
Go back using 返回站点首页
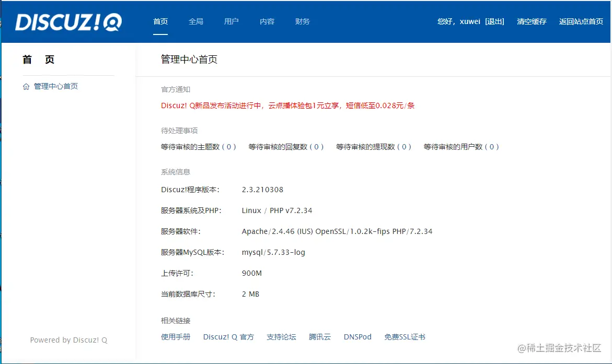581,21
